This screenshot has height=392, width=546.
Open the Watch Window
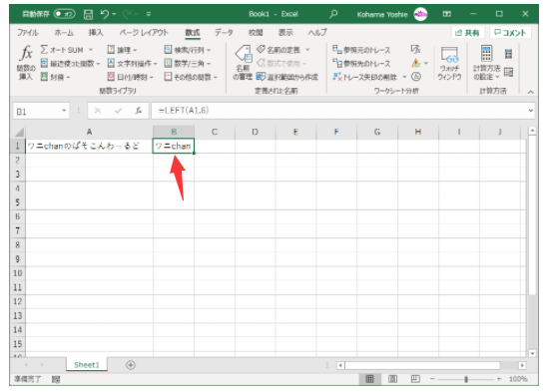(x=449, y=63)
